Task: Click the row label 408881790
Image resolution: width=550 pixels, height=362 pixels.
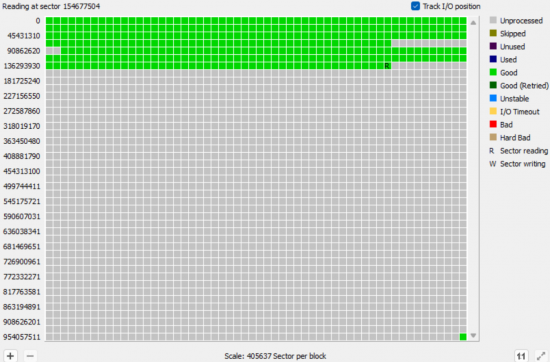Action: (x=22, y=156)
